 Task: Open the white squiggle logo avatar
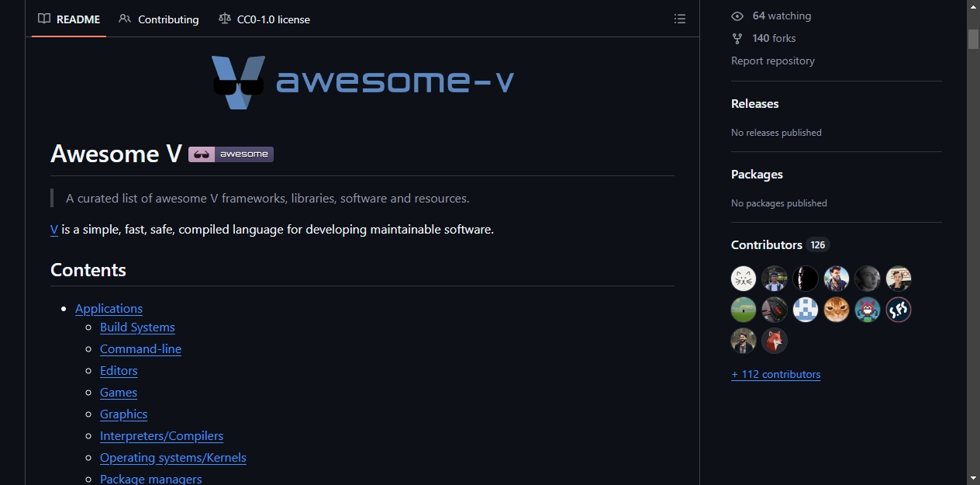(x=899, y=310)
